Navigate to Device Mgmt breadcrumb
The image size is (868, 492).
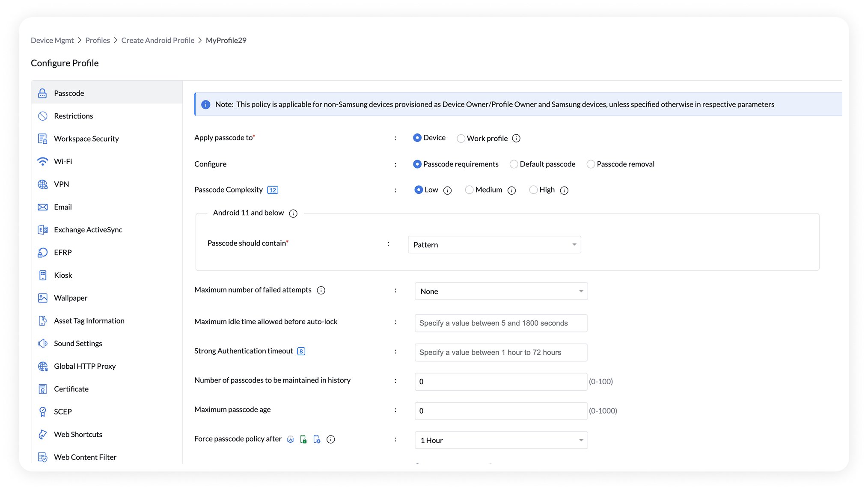(x=52, y=40)
